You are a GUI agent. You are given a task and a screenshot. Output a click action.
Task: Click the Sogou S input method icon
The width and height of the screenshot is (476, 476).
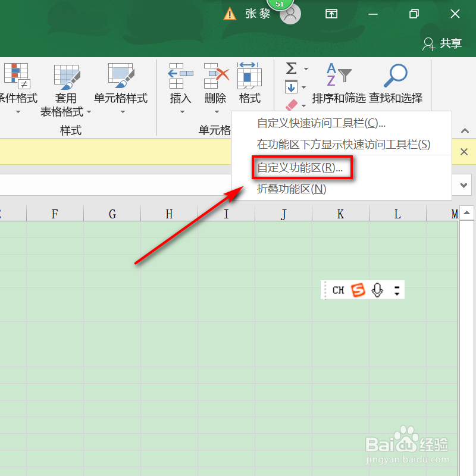coord(358,290)
